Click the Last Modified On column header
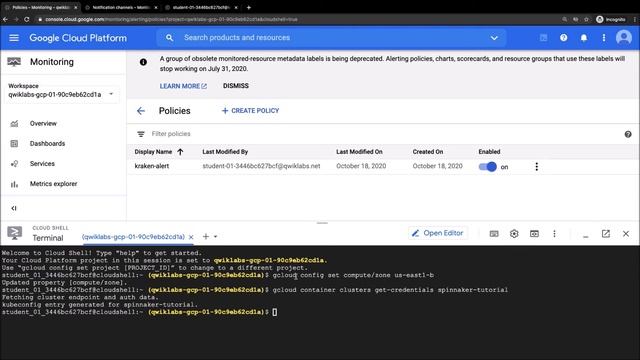640x360 pixels. tap(359, 152)
